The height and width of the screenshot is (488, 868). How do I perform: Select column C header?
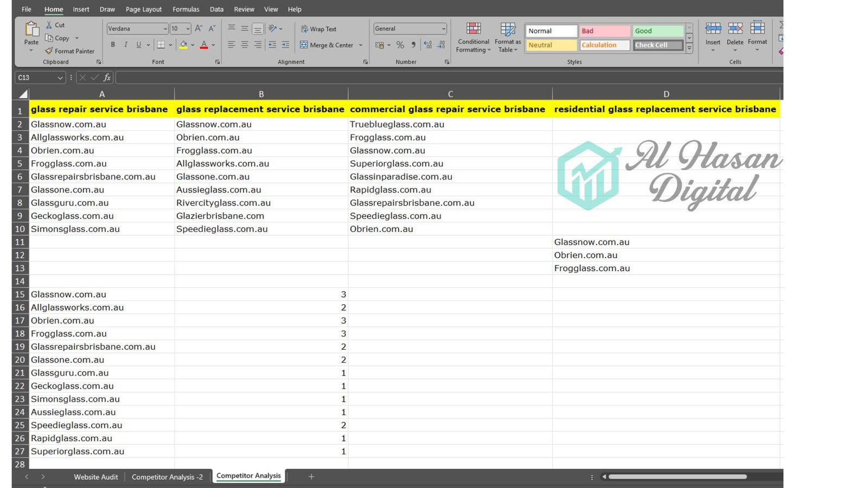point(450,94)
